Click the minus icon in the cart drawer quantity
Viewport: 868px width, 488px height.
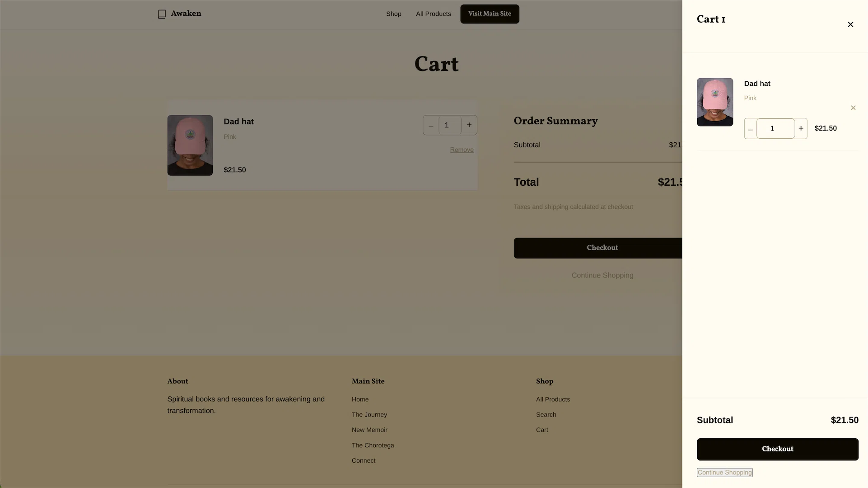(750, 129)
